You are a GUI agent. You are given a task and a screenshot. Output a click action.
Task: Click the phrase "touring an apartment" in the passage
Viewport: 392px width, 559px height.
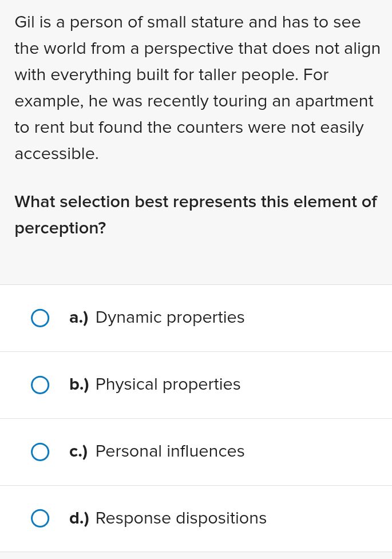293,101
